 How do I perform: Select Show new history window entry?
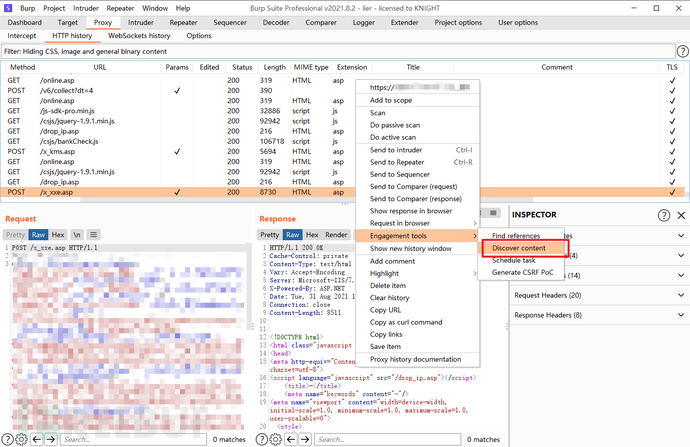(x=418, y=249)
